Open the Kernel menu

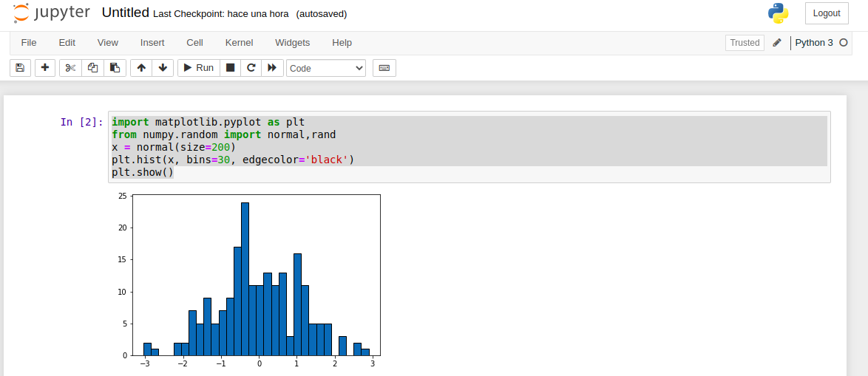239,43
